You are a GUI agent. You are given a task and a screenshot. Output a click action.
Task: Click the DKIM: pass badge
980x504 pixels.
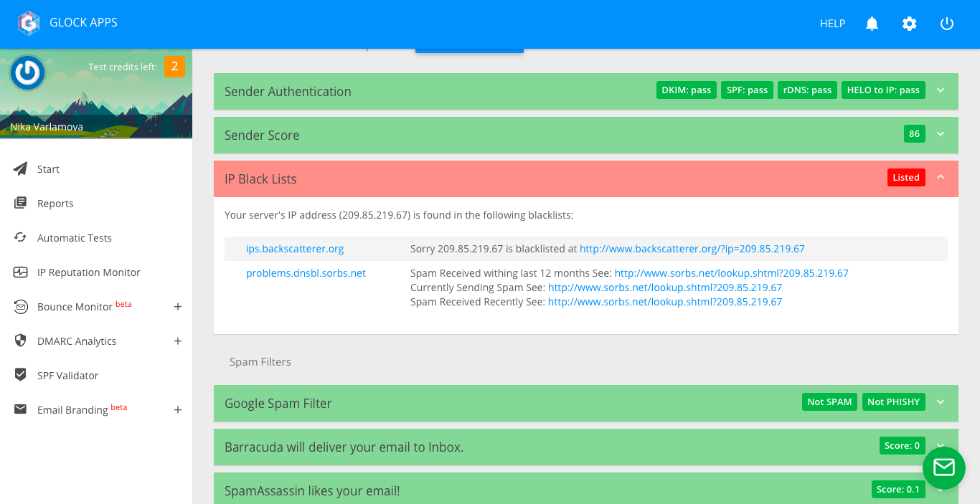tap(687, 90)
